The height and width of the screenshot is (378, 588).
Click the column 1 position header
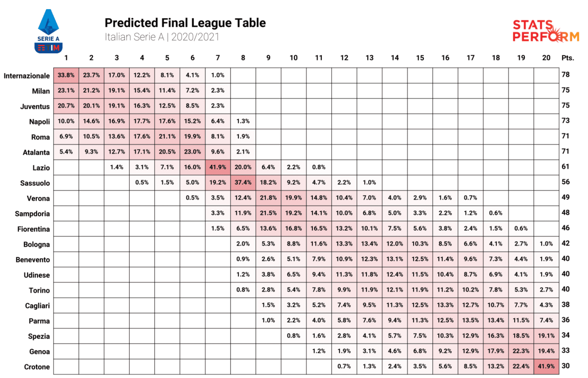[x=66, y=58]
